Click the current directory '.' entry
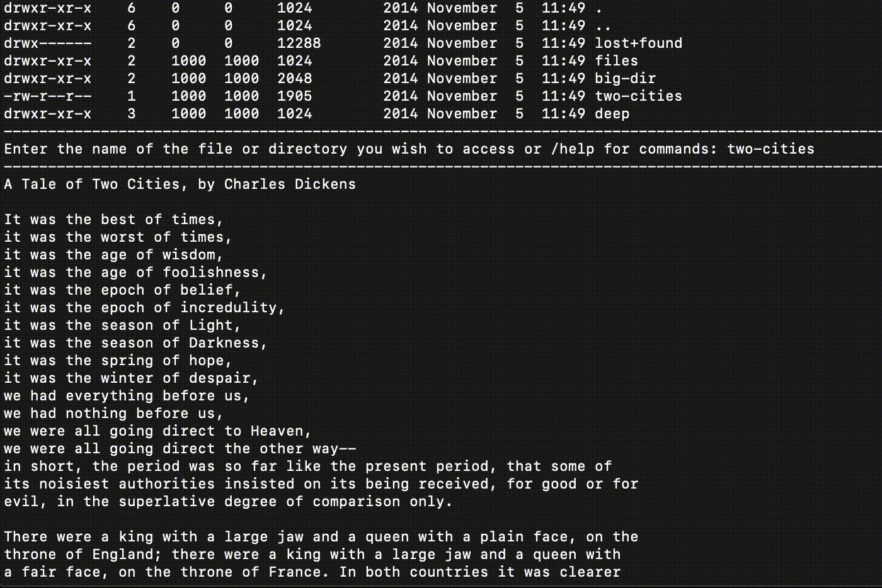Screen dimensions: 882x588 click(x=598, y=8)
